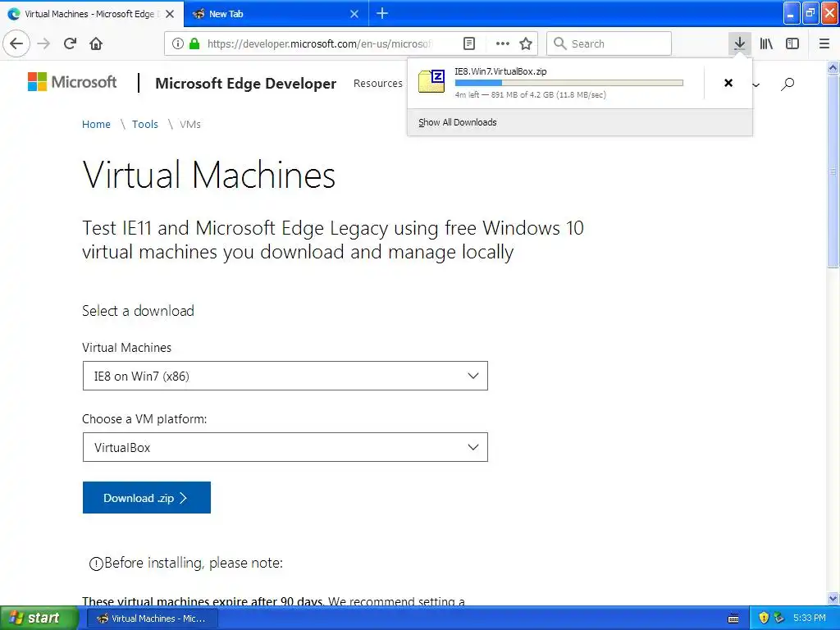Click the green secure connection padlock
Screen dimensions: 840x630
tap(194, 43)
